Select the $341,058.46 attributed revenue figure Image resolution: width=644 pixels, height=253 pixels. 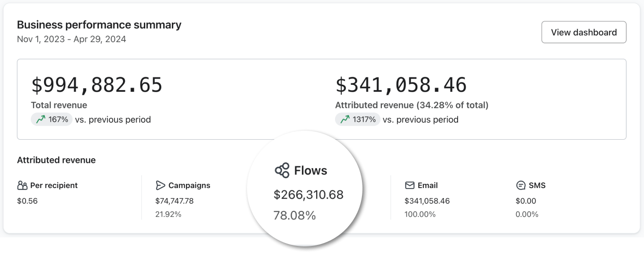(x=401, y=85)
